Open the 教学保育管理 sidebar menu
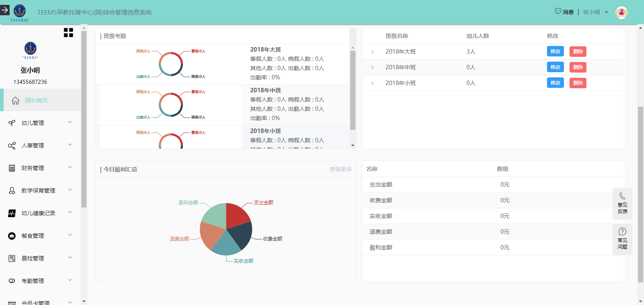Image resolution: width=644 pixels, height=305 pixels. click(x=40, y=191)
